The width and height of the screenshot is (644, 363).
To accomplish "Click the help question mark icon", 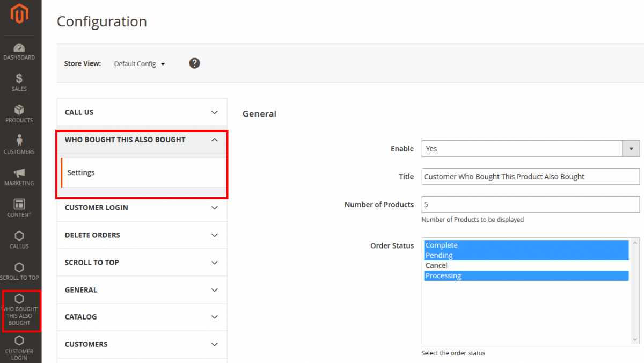I will click(x=194, y=63).
